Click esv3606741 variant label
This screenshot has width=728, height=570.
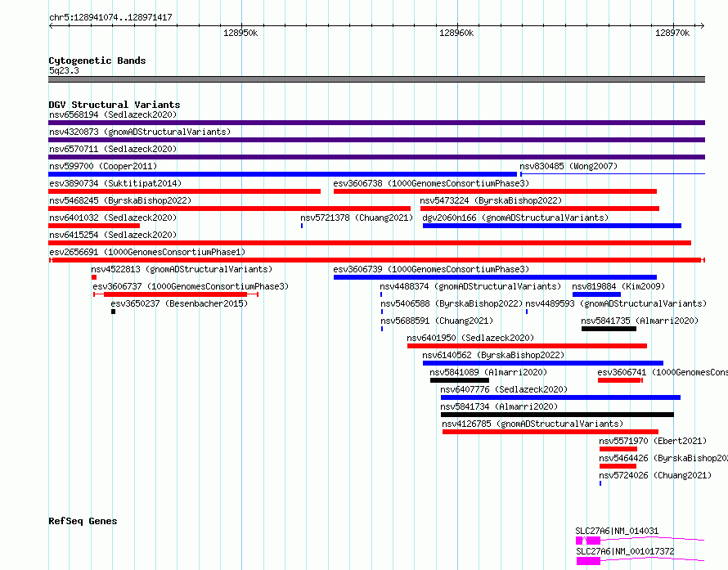pos(663,372)
